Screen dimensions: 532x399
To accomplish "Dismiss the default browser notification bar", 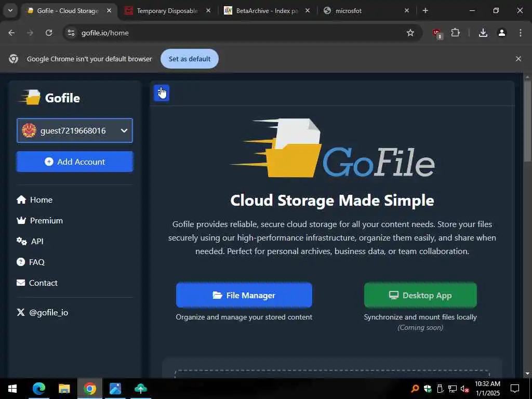I will tap(518, 59).
